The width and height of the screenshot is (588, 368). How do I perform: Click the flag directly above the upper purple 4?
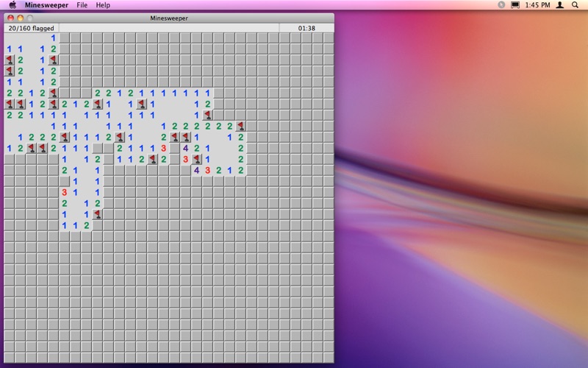(x=186, y=137)
